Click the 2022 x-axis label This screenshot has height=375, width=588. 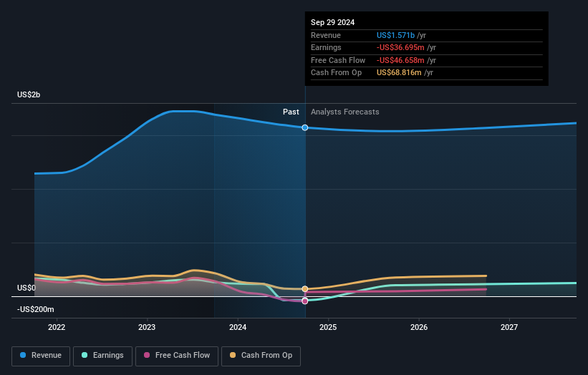pyautogui.click(x=57, y=328)
